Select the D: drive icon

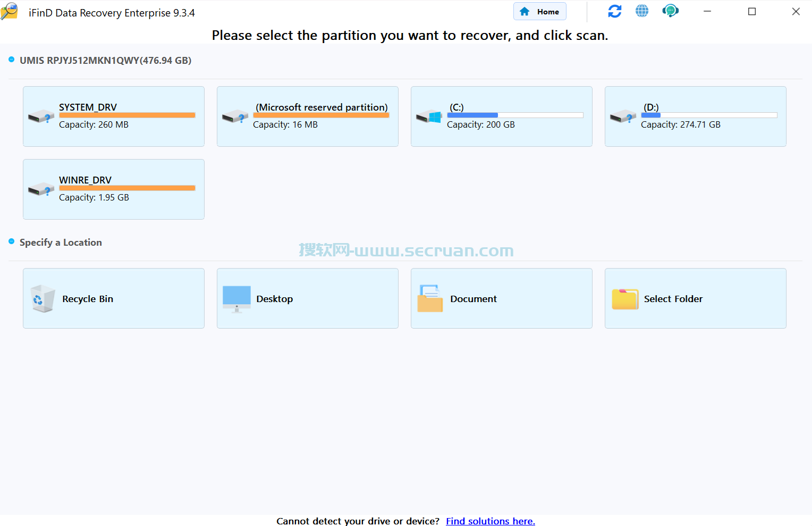(623, 116)
